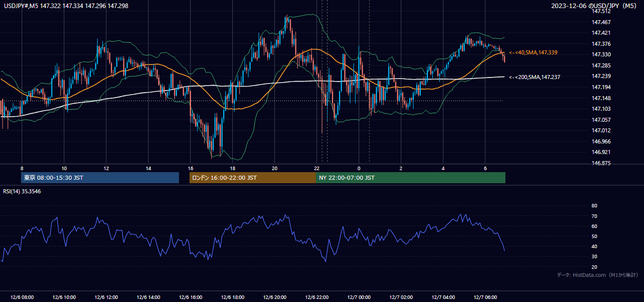Click RSI scale value 40
The image size is (644, 302).
594,247
